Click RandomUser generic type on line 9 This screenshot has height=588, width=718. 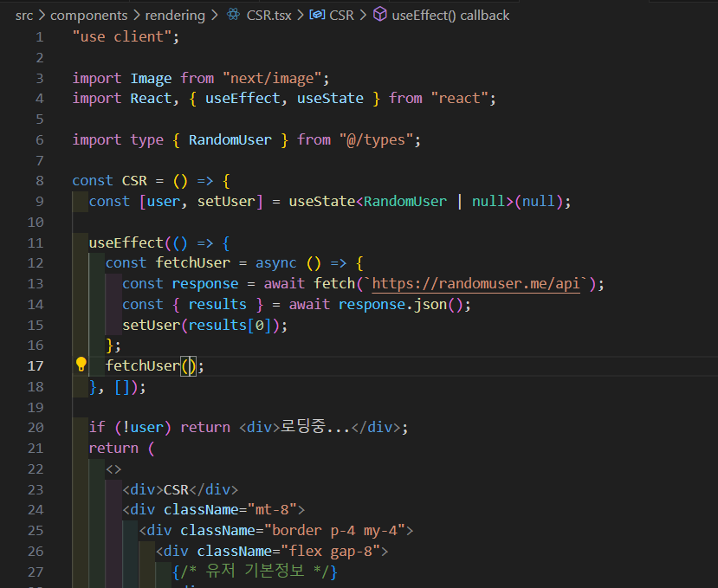pos(405,201)
